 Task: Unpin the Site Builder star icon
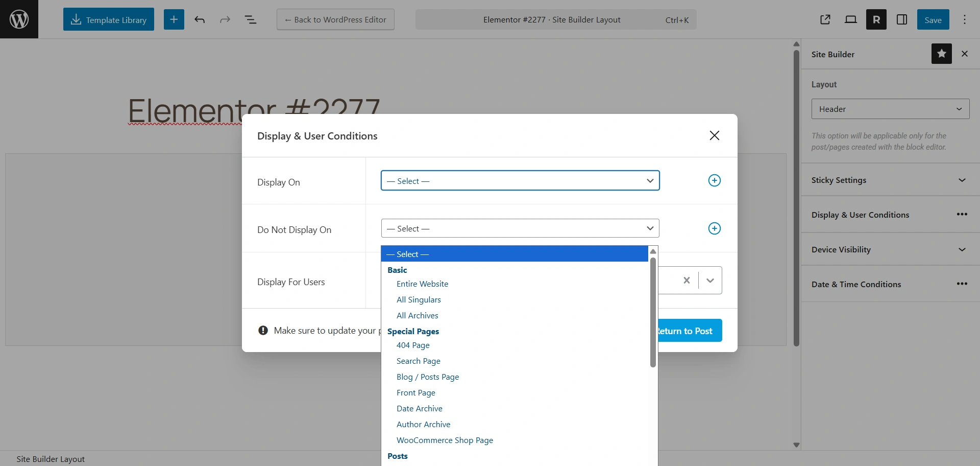(942, 54)
